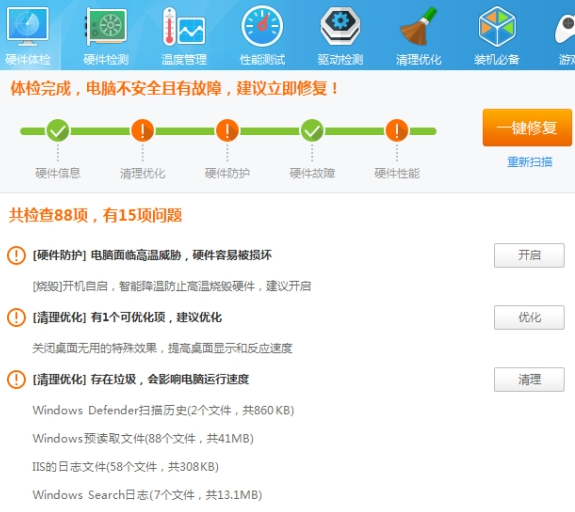Open the game controller icon

coord(565,29)
